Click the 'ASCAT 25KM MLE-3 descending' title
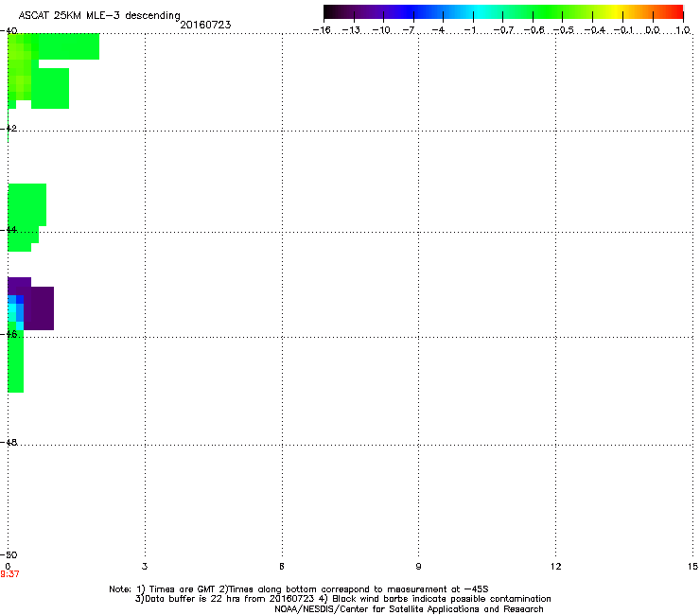The width and height of the screenshot is (700, 615). pos(99,15)
